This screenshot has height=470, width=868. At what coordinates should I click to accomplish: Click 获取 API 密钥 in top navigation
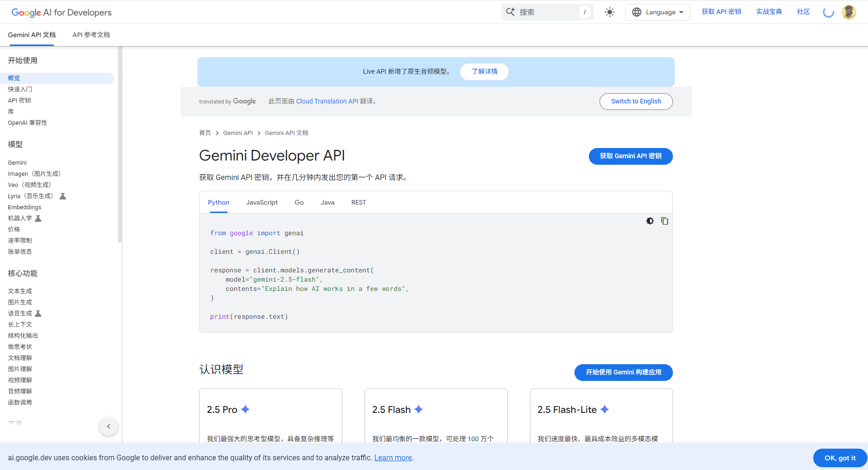[x=721, y=12]
